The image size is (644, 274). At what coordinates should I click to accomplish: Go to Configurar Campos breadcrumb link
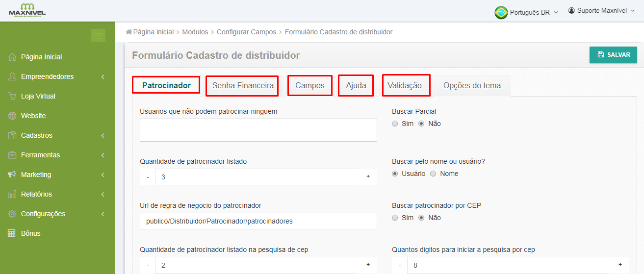246,32
